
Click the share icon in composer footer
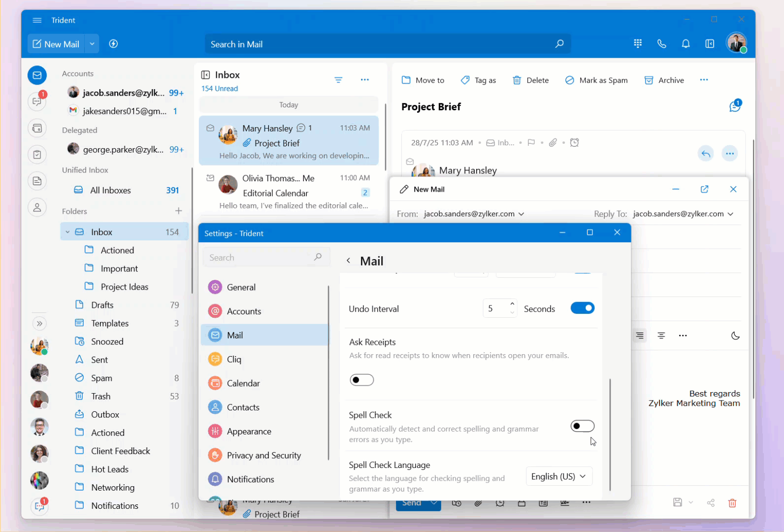(711, 503)
